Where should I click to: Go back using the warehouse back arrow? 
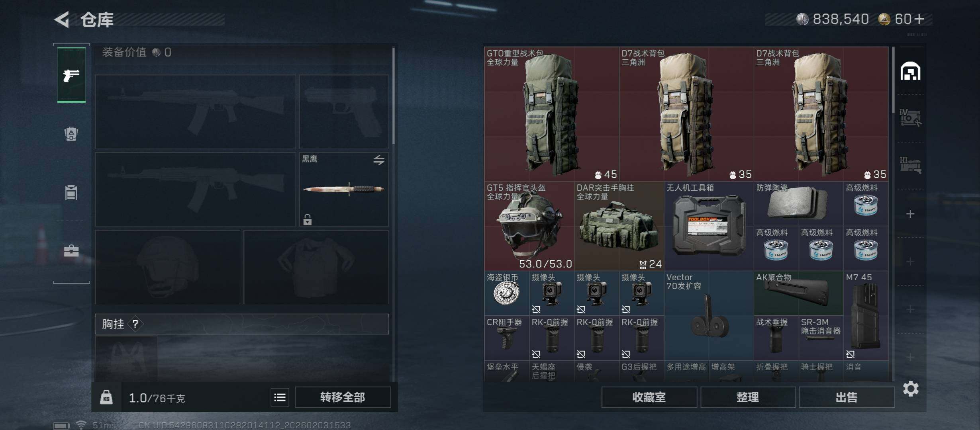pos(62,19)
